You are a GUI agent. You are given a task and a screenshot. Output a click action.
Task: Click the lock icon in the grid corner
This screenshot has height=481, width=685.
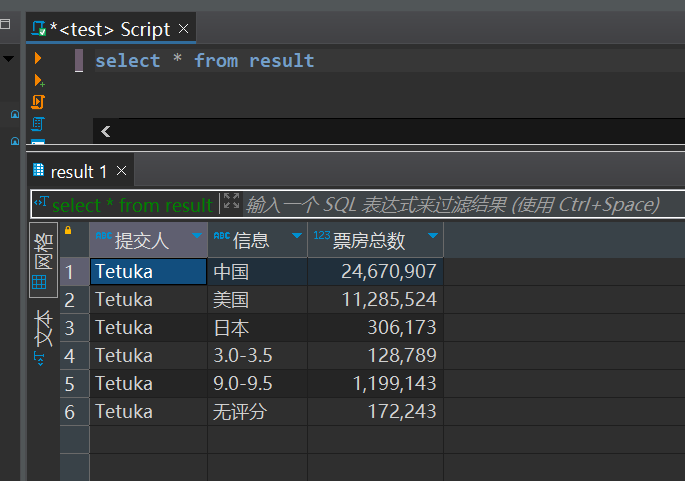coord(68,230)
